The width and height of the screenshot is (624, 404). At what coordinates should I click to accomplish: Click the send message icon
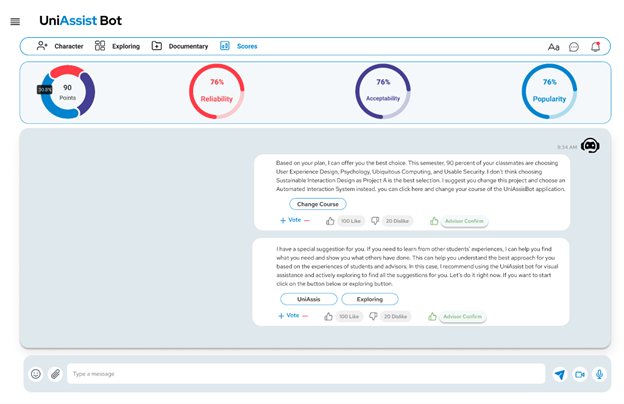tap(560, 374)
